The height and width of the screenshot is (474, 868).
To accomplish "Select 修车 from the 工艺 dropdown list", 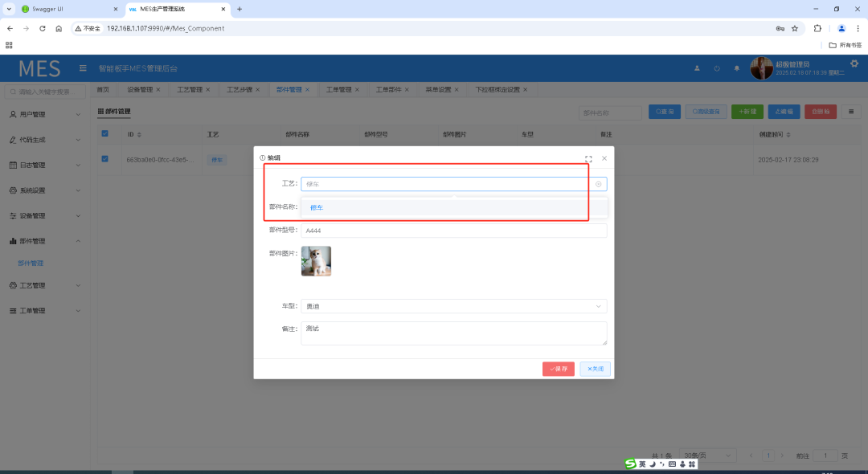I will (x=317, y=208).
